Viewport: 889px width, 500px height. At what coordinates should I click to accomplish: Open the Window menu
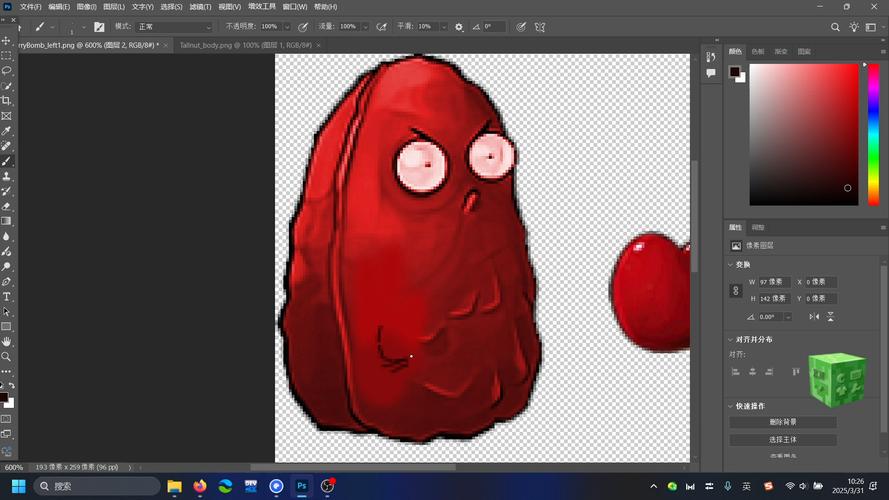pyautogui.click(x=295, y=7)
